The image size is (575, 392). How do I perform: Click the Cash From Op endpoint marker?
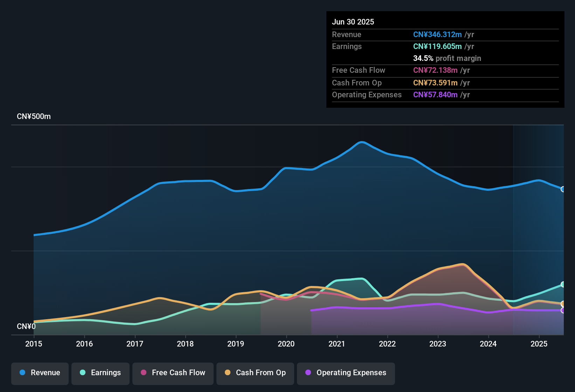[563, 303]
